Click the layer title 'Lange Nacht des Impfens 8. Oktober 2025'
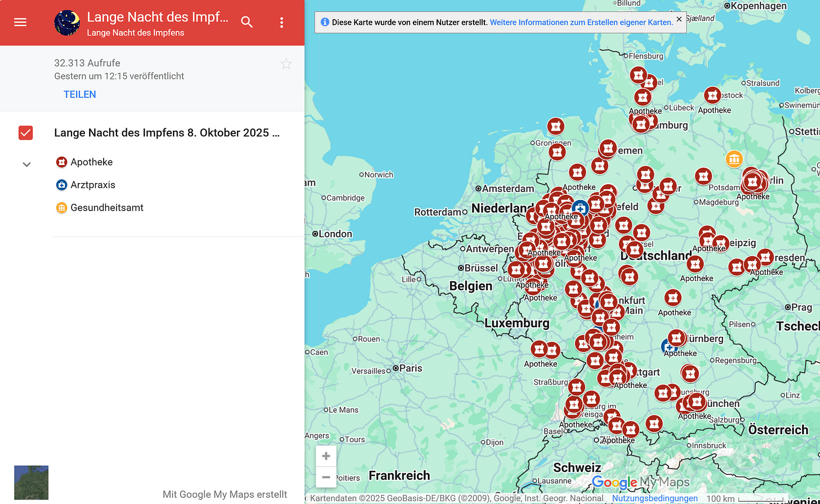Image resolution: width=820 pixels, height=504 pixels. coord(167,133)
